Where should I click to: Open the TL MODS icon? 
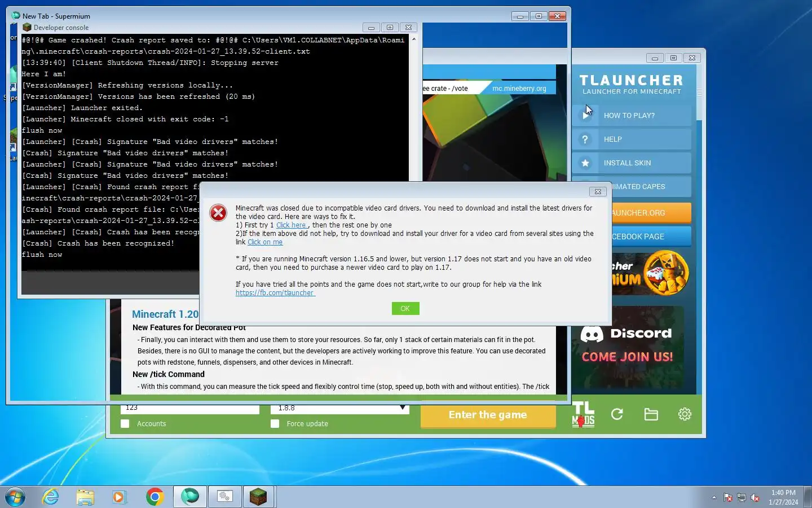[583, 414]
